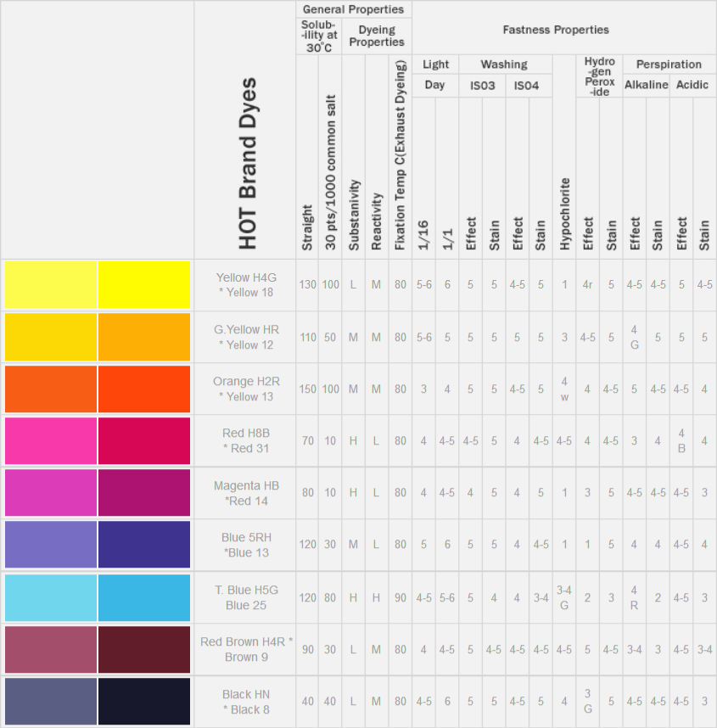
Task: Click the 'Acidic' perspiration sub-header
Action: pyautogui.click(x=692, y=85)
